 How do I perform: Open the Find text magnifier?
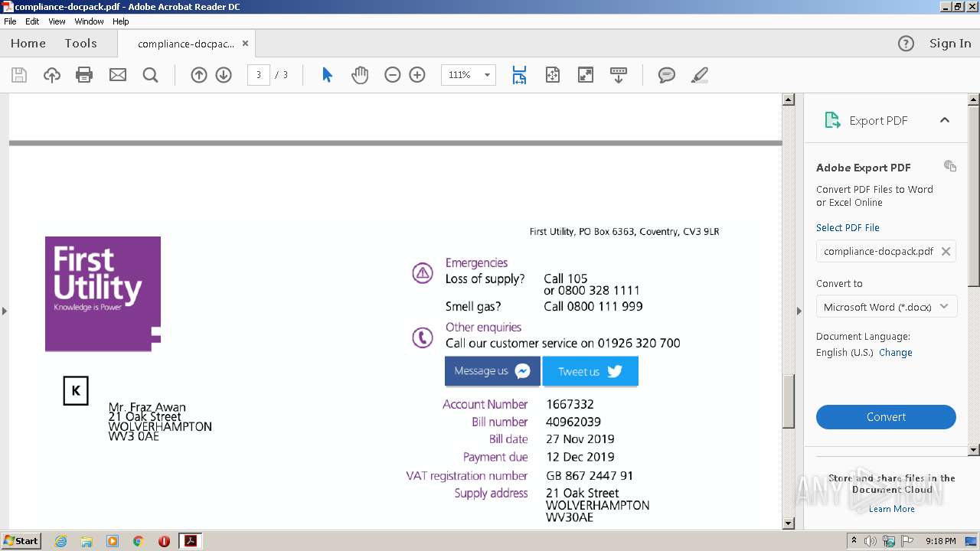151,75
